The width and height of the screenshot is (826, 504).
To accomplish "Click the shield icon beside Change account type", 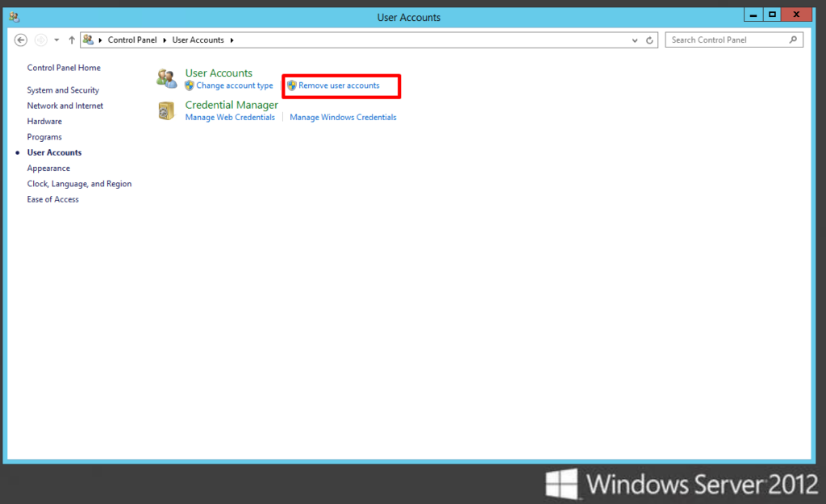I will 190,85.
